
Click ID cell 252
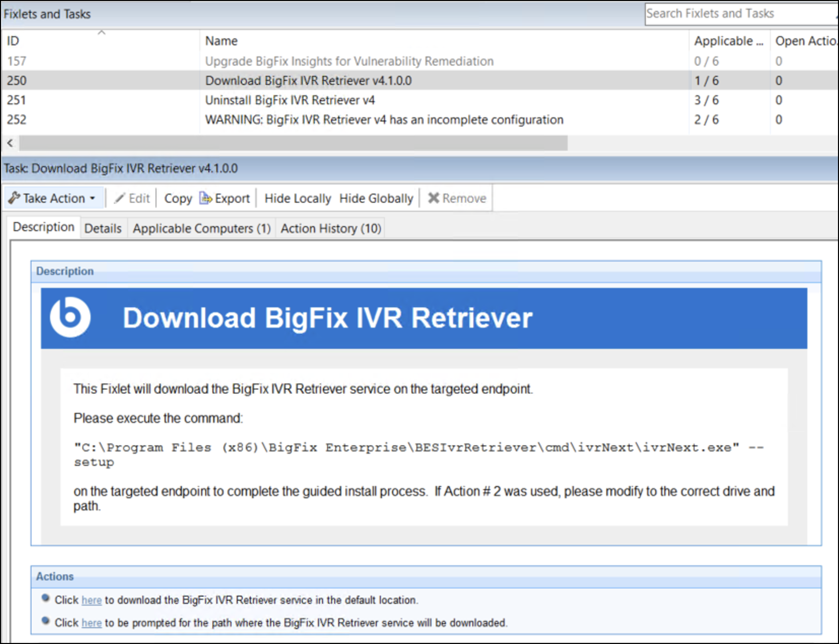click(17, 119)
